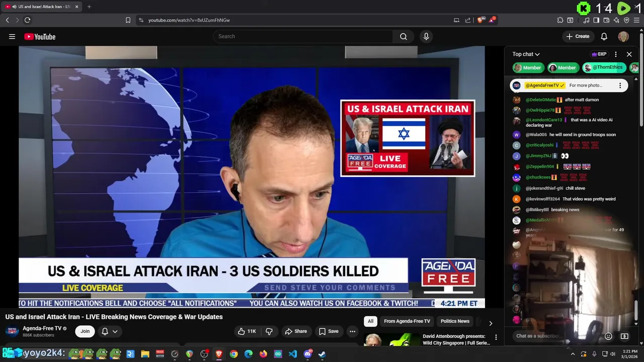
Task: Open Brave Rewards triangle icon
Action: (x=492, y=20)
